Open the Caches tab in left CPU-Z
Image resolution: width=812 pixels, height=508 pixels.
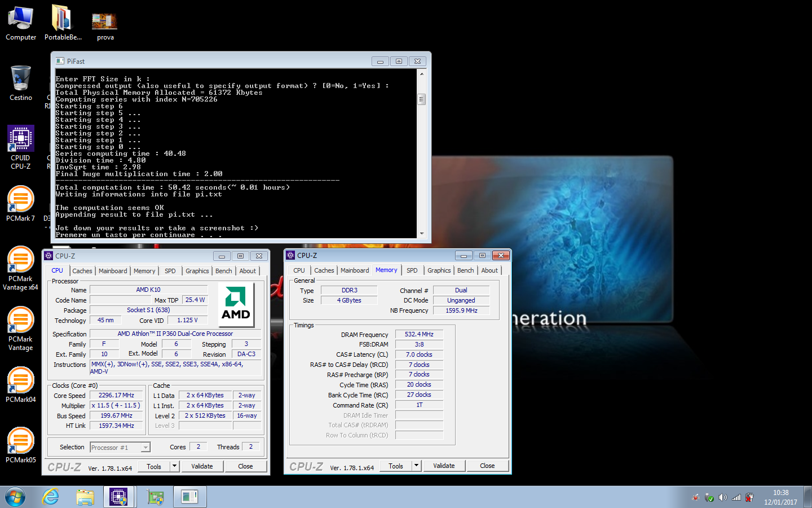point(82,271)
